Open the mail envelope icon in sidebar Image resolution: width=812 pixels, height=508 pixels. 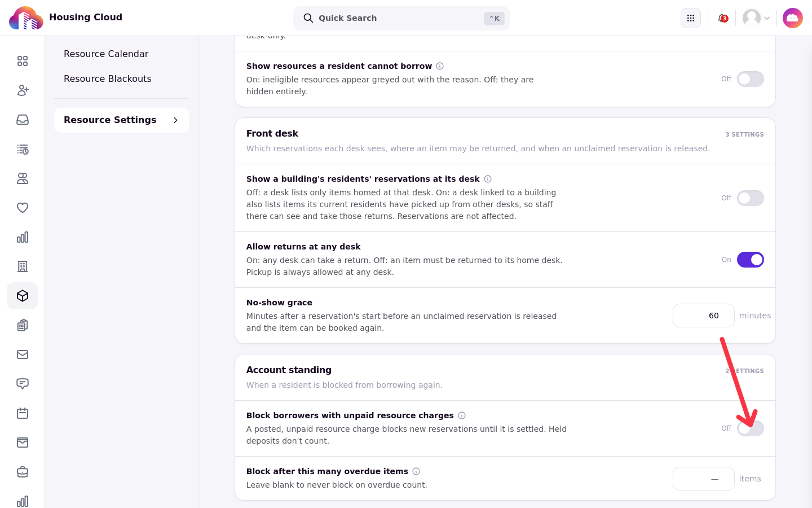coord(23,354)
